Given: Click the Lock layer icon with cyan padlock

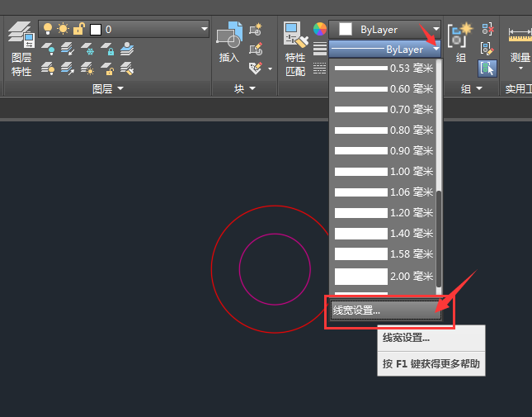Looking at the screenshot, I should (107, 49).
